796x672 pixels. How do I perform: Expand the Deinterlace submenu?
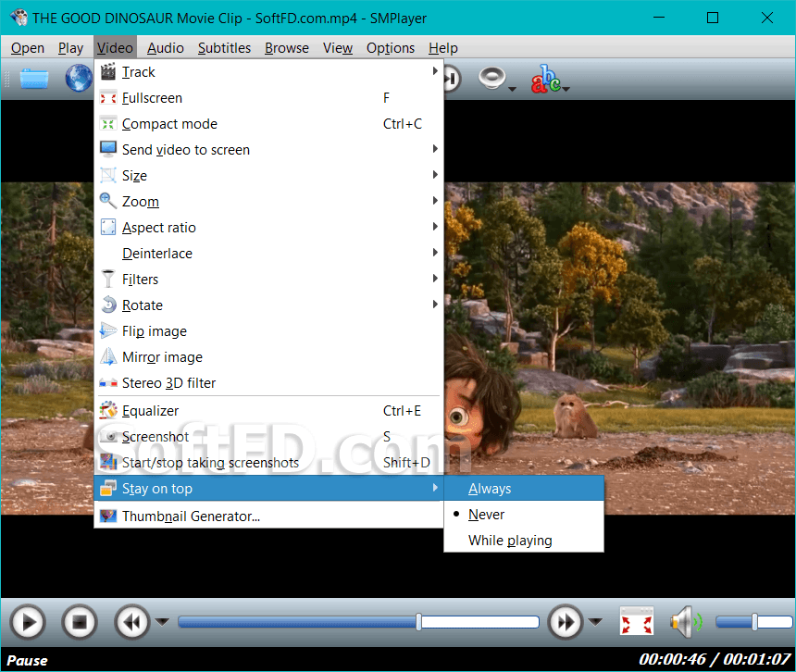pos(268,253)
